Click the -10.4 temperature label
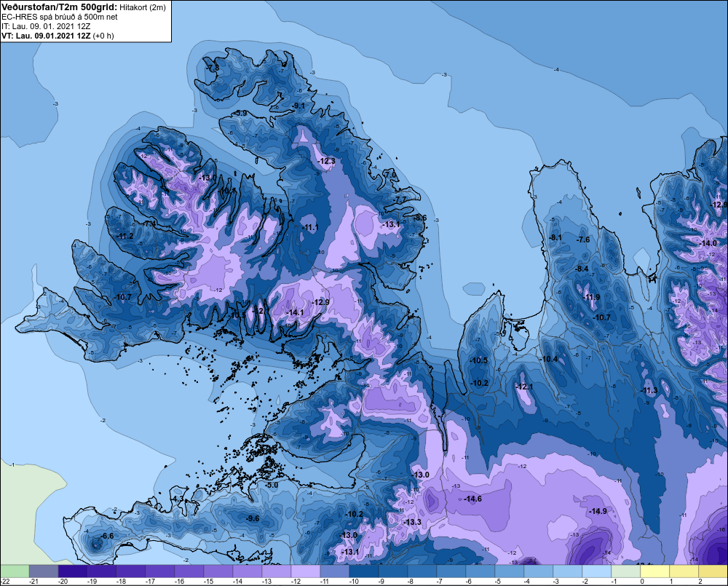The image size is (728, 586). (x=549, y=359)
